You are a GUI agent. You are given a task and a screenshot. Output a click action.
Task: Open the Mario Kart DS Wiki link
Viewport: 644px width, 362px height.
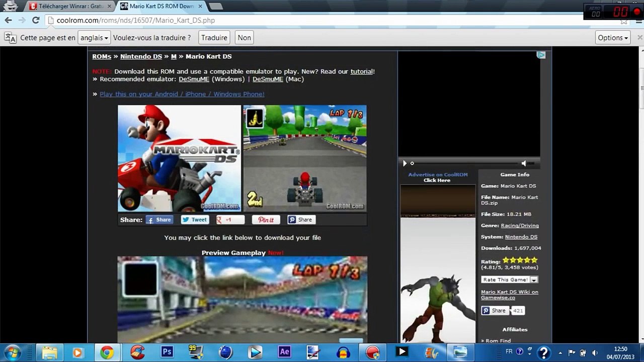(510, 295)
